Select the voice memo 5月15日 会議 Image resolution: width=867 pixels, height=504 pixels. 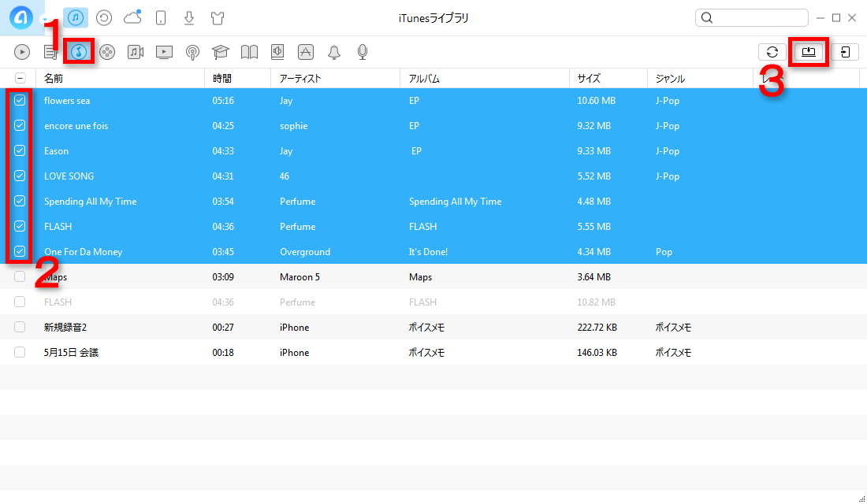tap(71, 353)
